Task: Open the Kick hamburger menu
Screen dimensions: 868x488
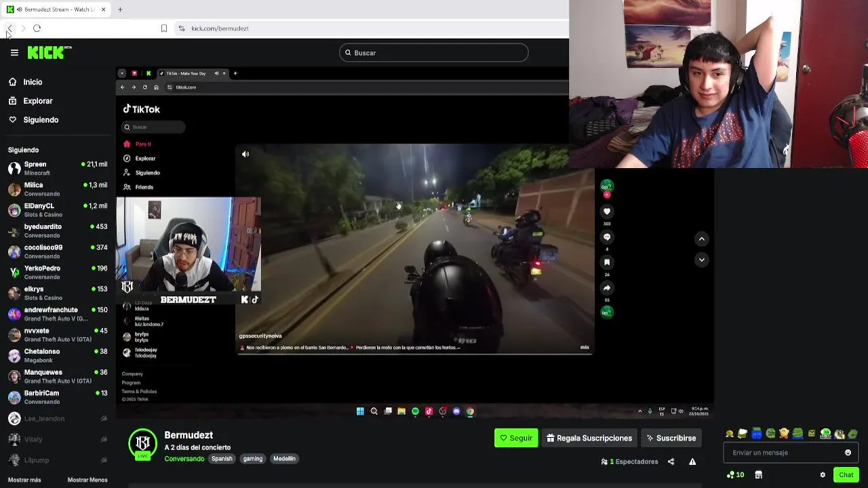Action: point(14,52)
